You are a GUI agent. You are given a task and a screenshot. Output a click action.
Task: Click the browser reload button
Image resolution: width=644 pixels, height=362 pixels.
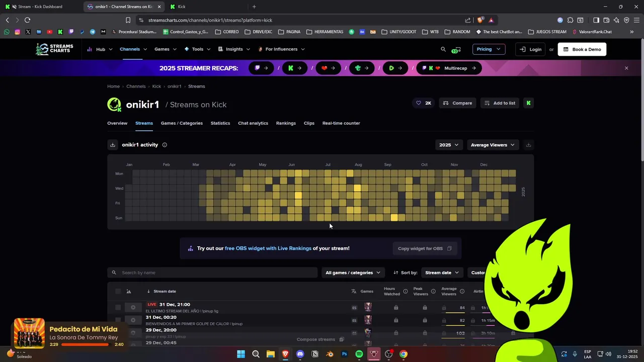pos(27,20)
